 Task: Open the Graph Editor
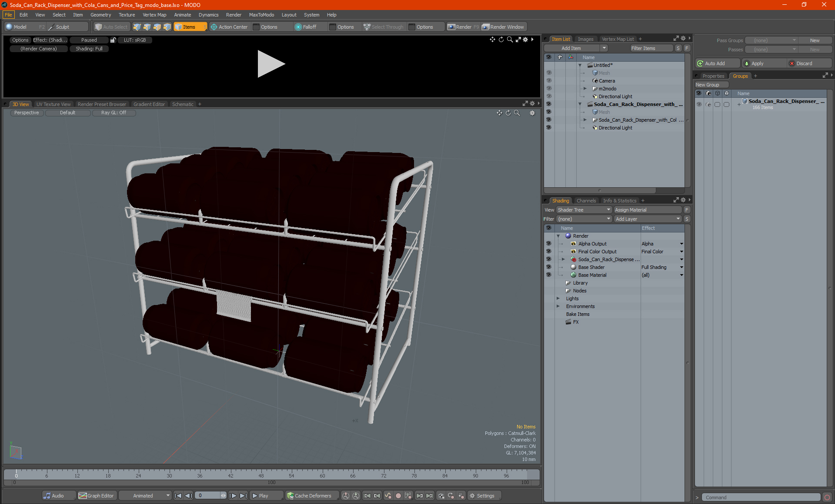[97, 496]
